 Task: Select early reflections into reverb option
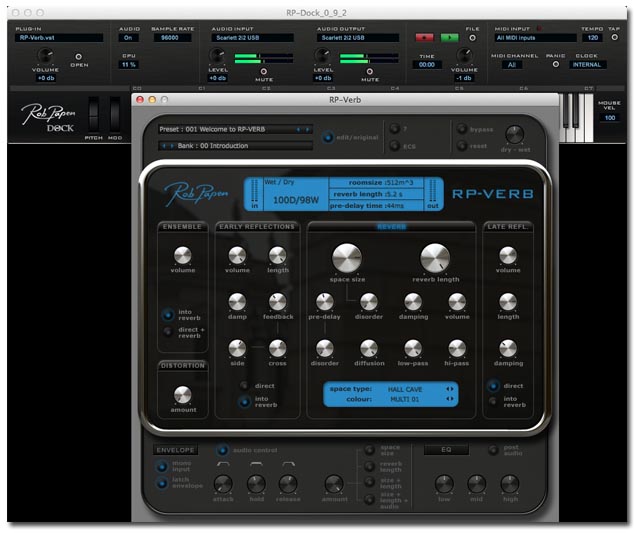click(244, 401)
